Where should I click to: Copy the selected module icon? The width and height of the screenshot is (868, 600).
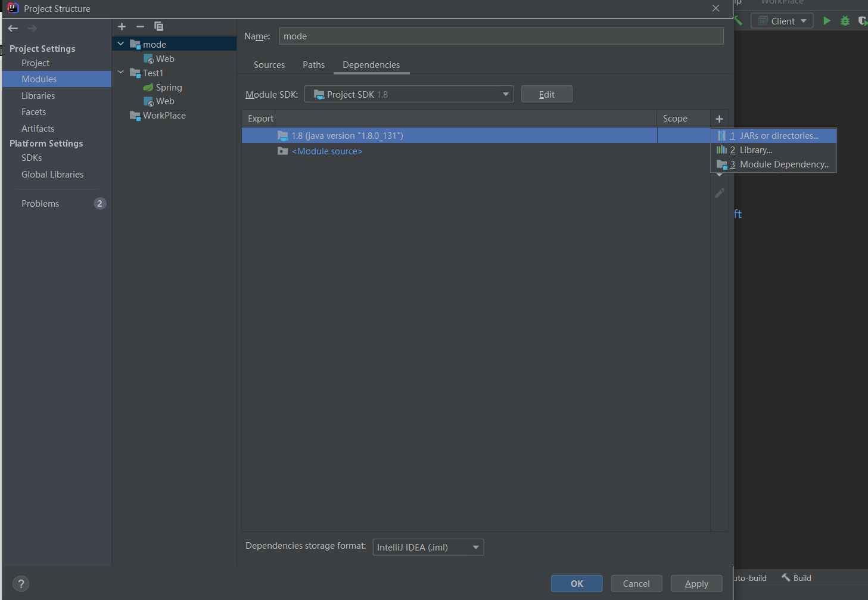click(158, 26)
